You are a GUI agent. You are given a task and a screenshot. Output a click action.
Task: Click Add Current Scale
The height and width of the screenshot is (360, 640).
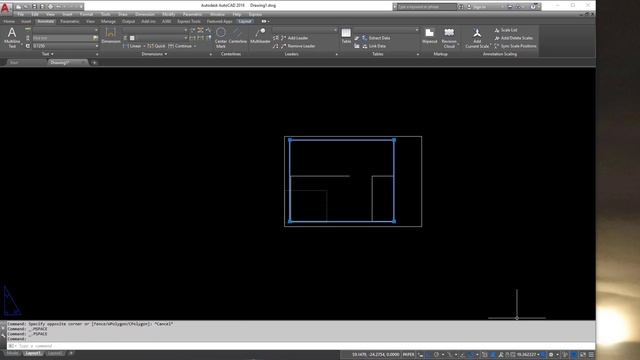pyautogui.click(x=477, y=38)
